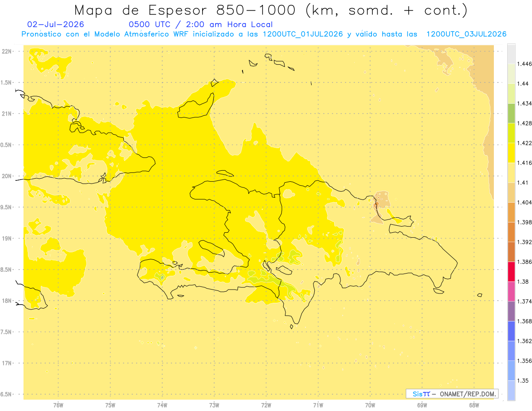532x411 pixels.
Task: Click the '21N' latitude label
Action: point(8,114)
